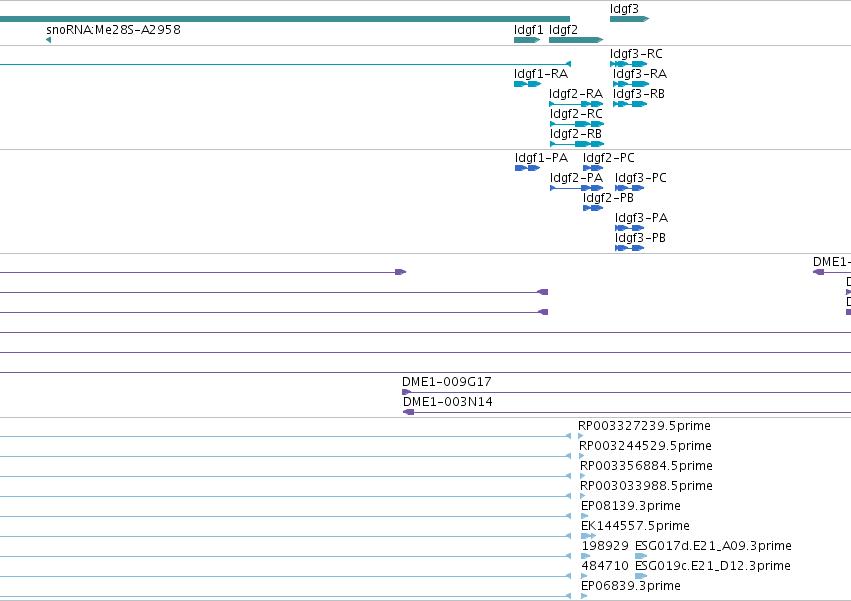Image resolution: width=851 pixels, height=601 pixels.
Task: Click the EK144557.5prime label
Action: click(x=635, y=526)
